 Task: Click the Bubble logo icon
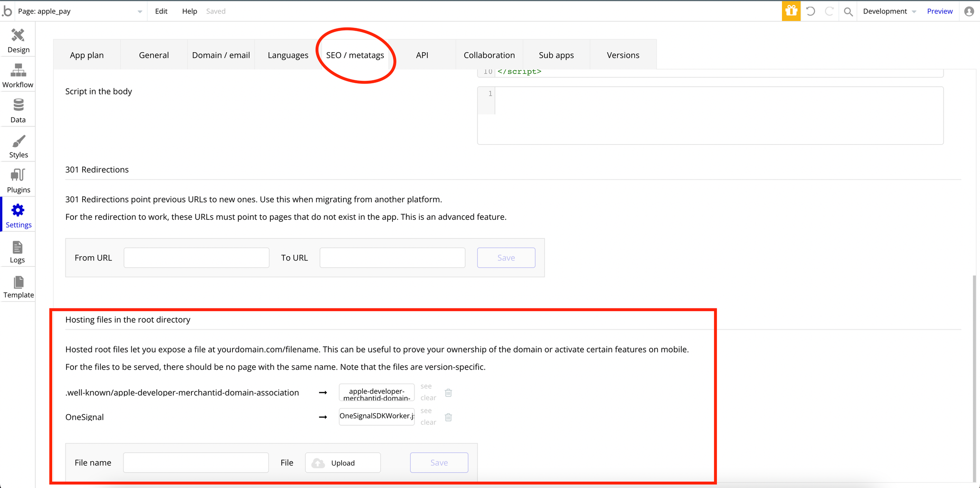pos(7,11)
